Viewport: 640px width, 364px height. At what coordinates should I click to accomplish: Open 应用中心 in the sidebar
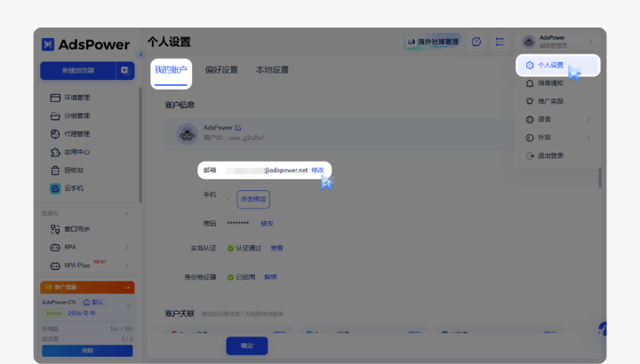[76, 152]
